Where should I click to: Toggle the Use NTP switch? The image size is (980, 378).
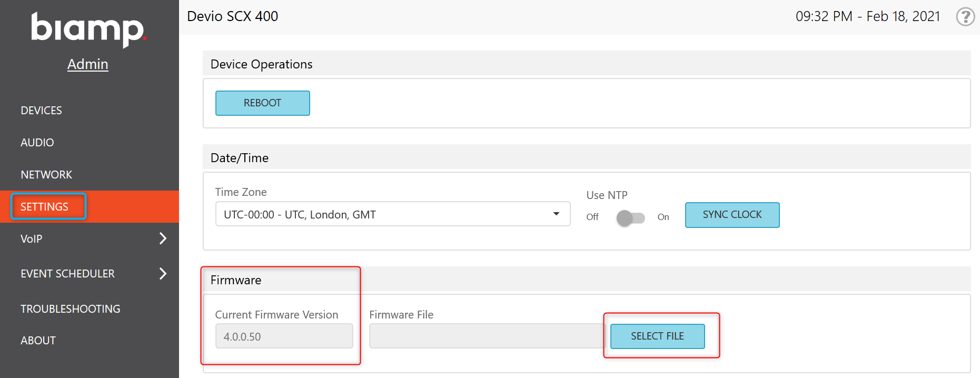[630, 217]
